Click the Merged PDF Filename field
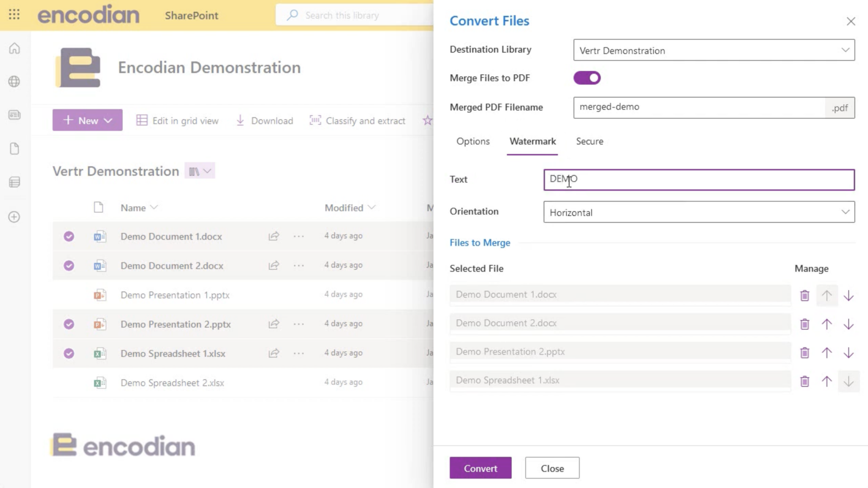The image size is (868, 488). click(699, 107)
